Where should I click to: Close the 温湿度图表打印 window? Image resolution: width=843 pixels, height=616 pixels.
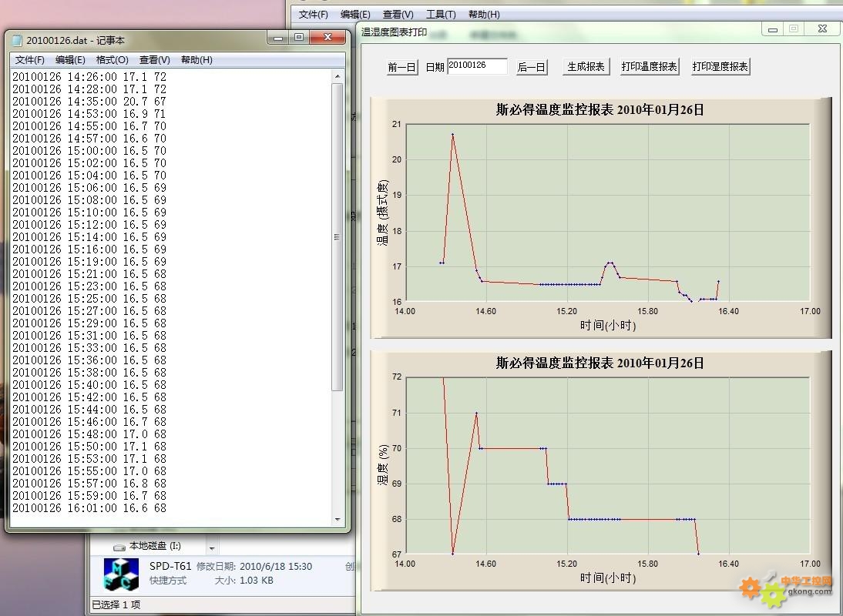coord(822,29)
